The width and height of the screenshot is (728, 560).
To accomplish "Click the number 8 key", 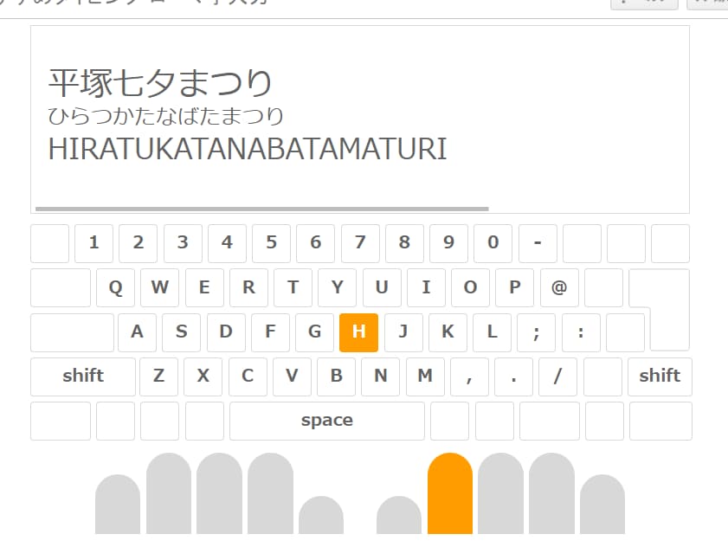I will 404,244.
